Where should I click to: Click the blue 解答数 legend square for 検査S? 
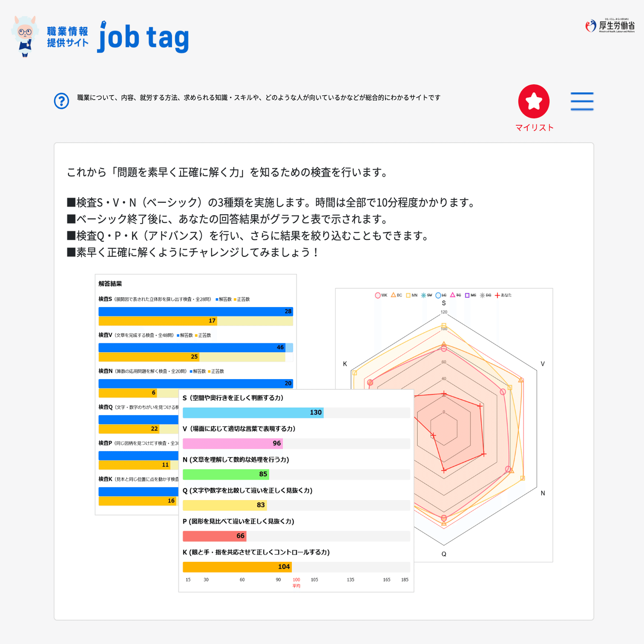tap(218, 299)
